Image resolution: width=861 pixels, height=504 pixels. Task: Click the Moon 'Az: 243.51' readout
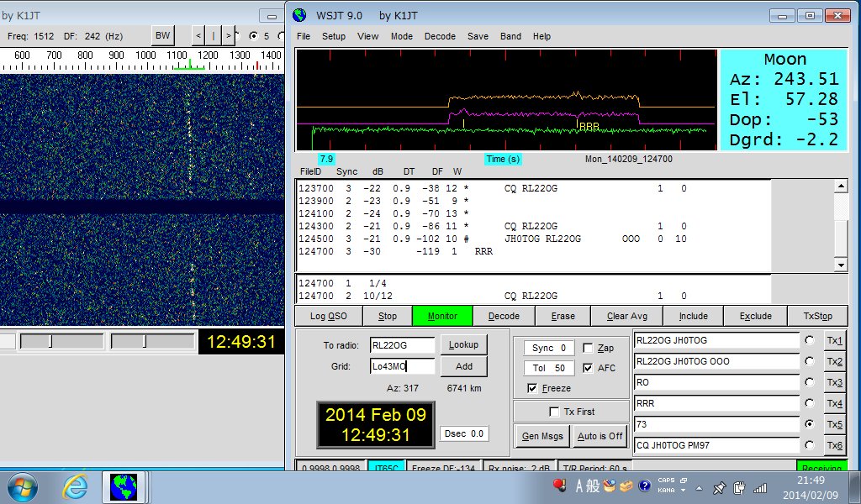pos(784,79)
